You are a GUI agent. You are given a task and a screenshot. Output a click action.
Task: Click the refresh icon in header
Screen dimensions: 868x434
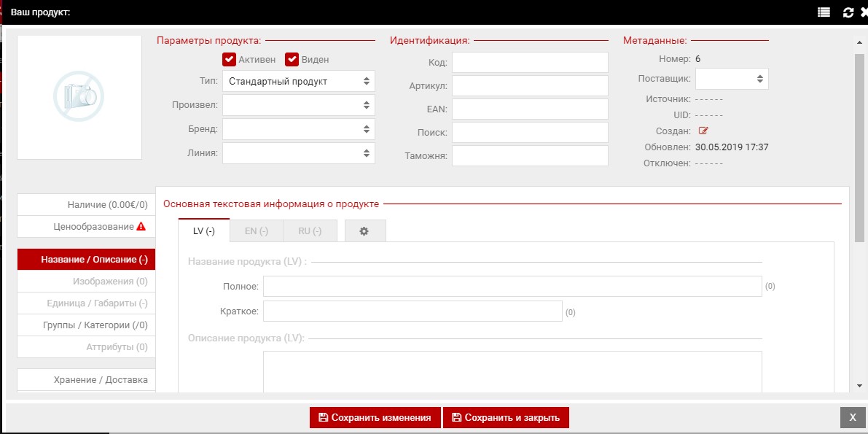[848, 12]
